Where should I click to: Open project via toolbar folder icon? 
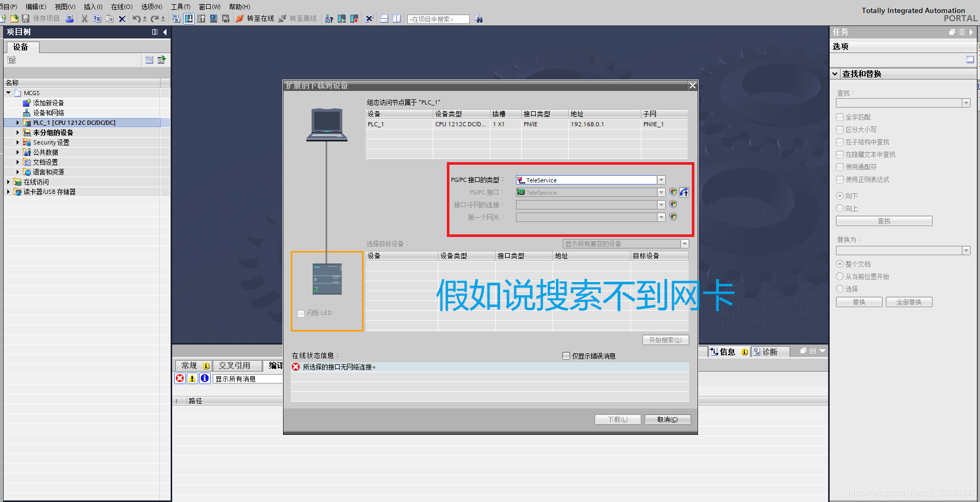tap(14, 19)
